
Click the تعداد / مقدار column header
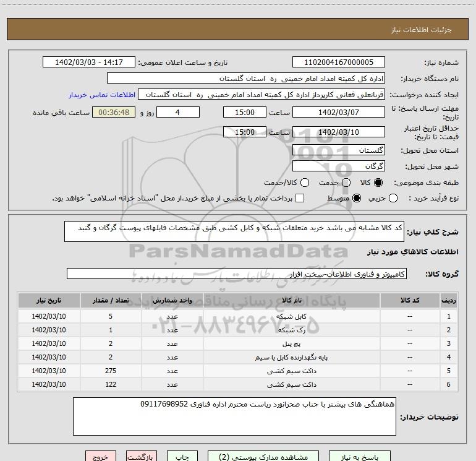click(111, 300)
